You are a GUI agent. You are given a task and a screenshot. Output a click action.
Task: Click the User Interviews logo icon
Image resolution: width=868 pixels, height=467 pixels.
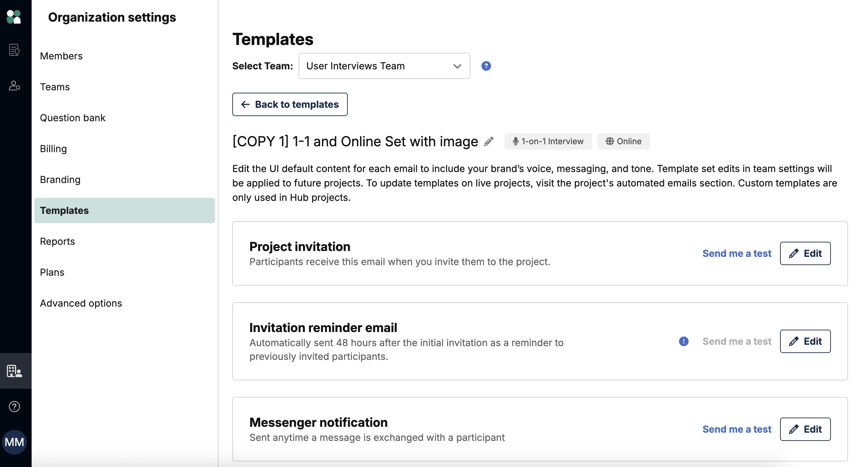tap(14, 17)
